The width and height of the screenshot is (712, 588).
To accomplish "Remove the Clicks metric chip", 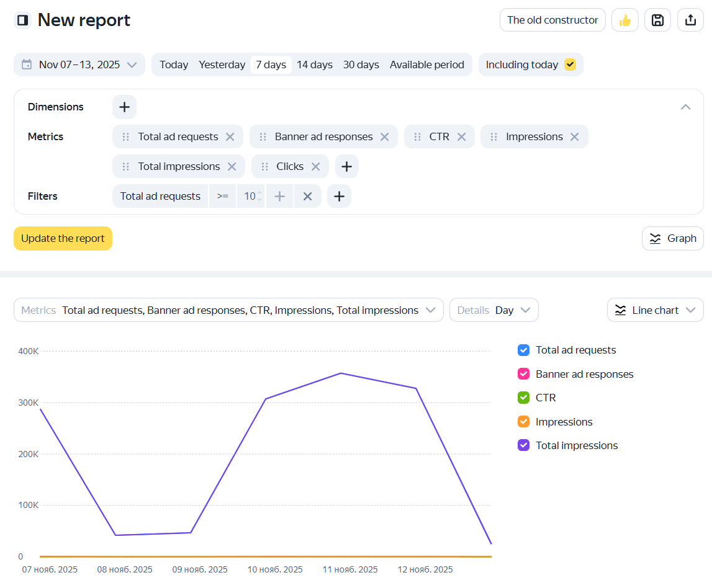I will click(x=315, y=167).
